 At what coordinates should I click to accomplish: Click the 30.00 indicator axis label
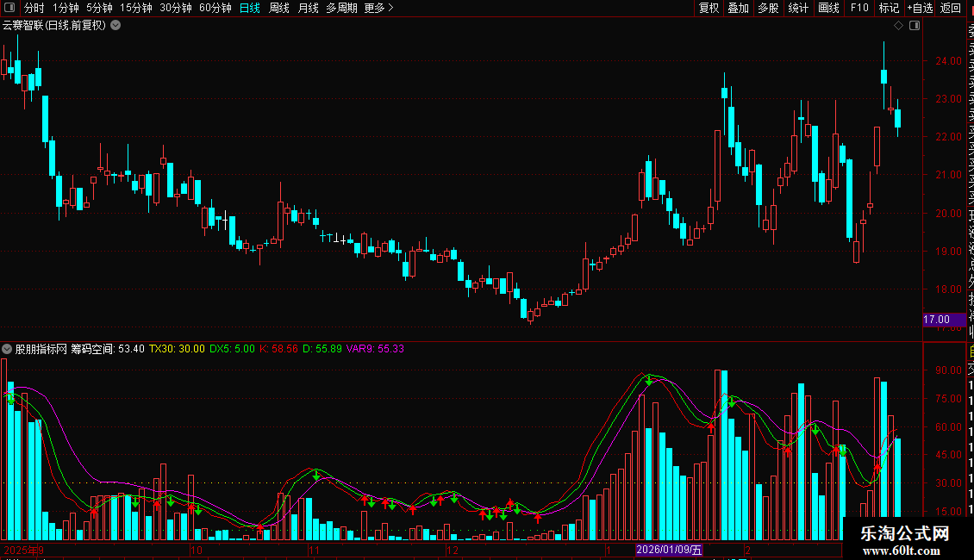948,483
